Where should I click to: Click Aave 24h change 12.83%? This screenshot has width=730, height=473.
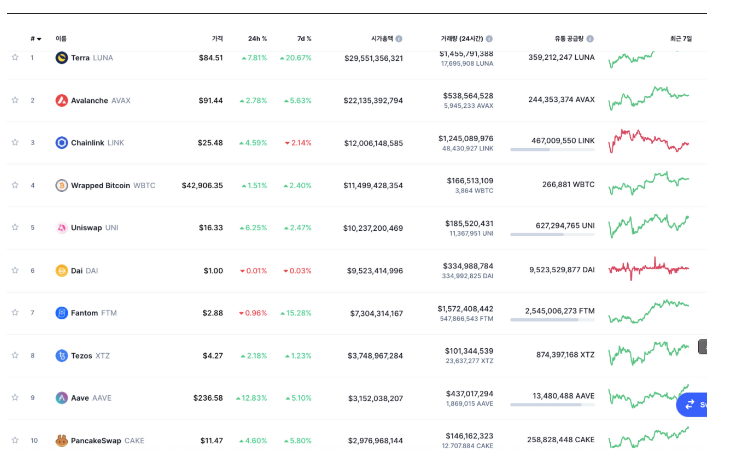(x=251, y=398)
